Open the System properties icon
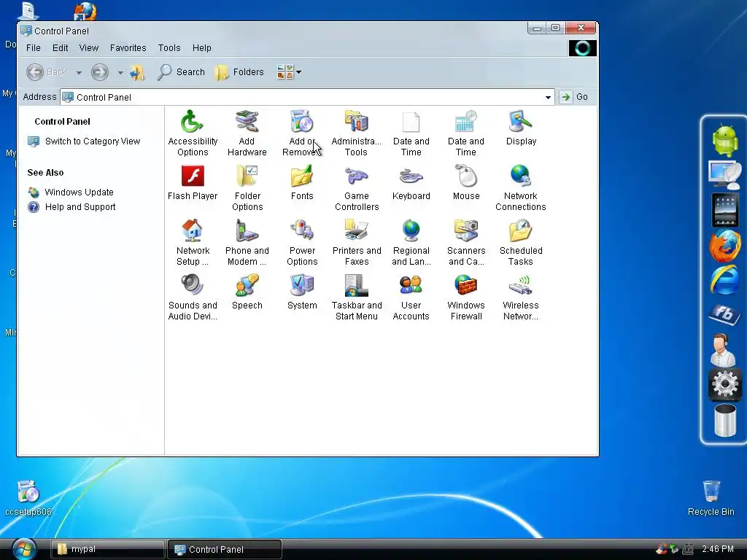This screenshot has height=560, width=747. click(x=301, y=286)
